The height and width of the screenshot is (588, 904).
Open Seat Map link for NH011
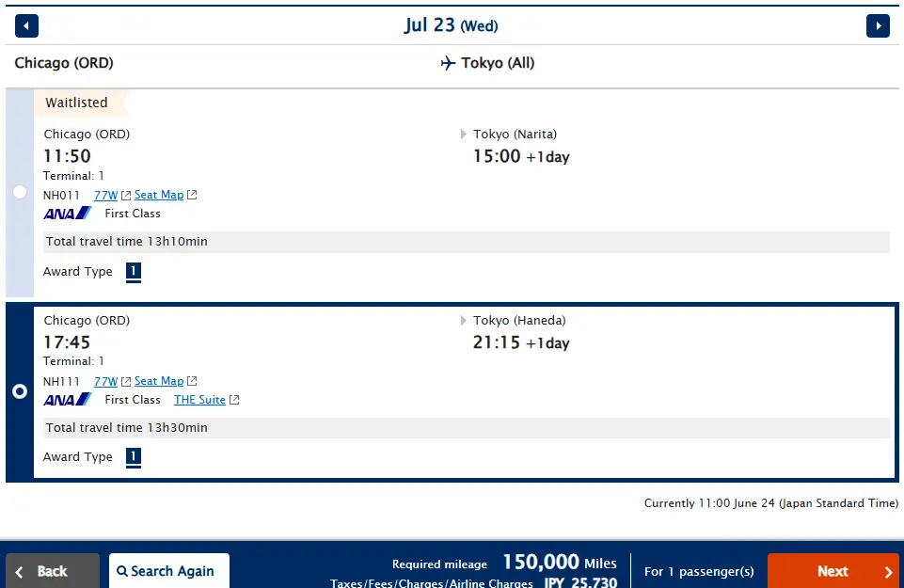pos(159,195)
